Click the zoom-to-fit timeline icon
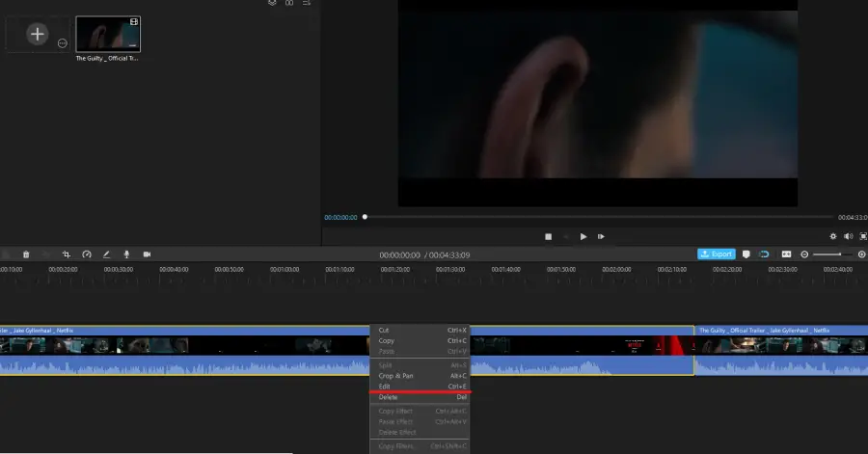The width and height of the screenshot is (868, 454). coord(786,254)
